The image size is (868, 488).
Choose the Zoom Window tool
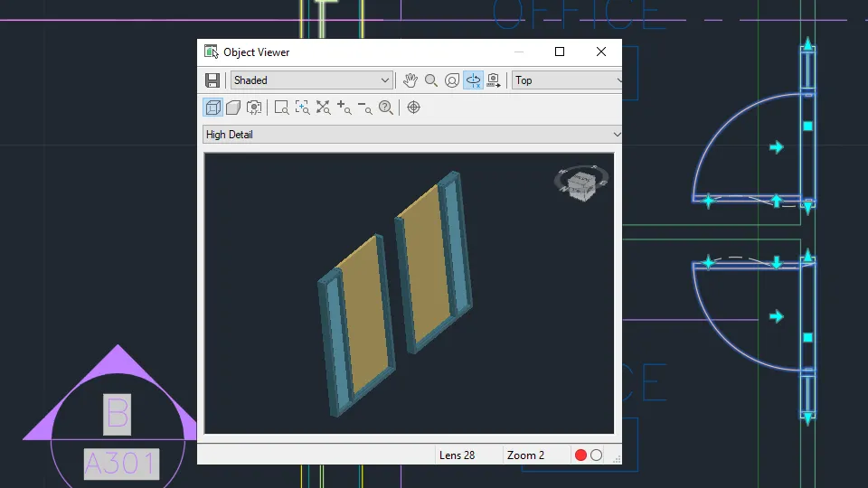(x=282, y=108)
